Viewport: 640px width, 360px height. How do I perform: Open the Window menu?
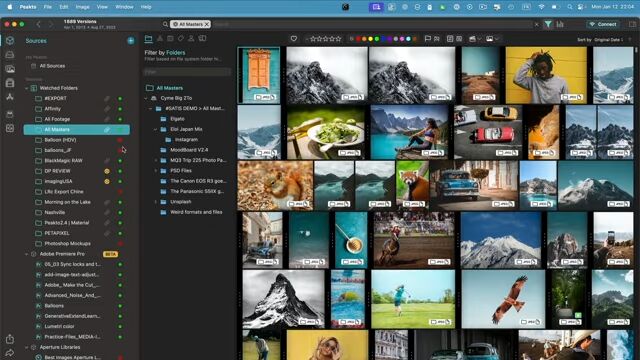(124, 7)
